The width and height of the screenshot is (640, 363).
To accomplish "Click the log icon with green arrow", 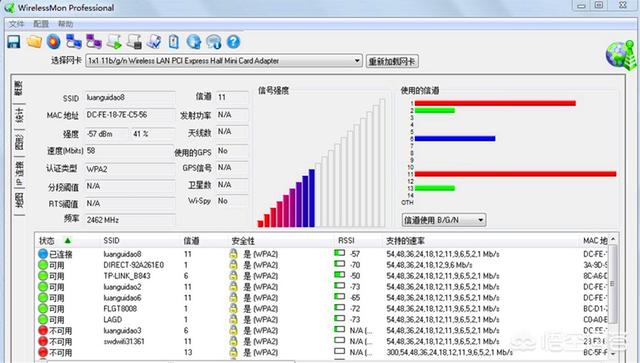I will (x=114, y=42).
